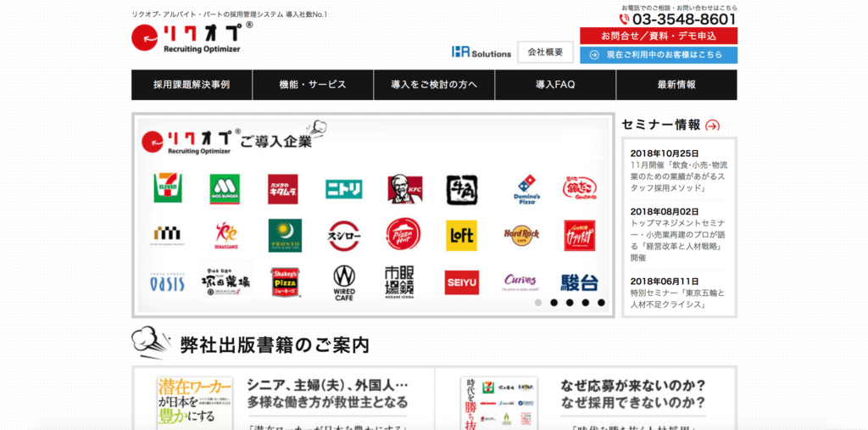Click the Gyukaku logo

tap(462, 190)
